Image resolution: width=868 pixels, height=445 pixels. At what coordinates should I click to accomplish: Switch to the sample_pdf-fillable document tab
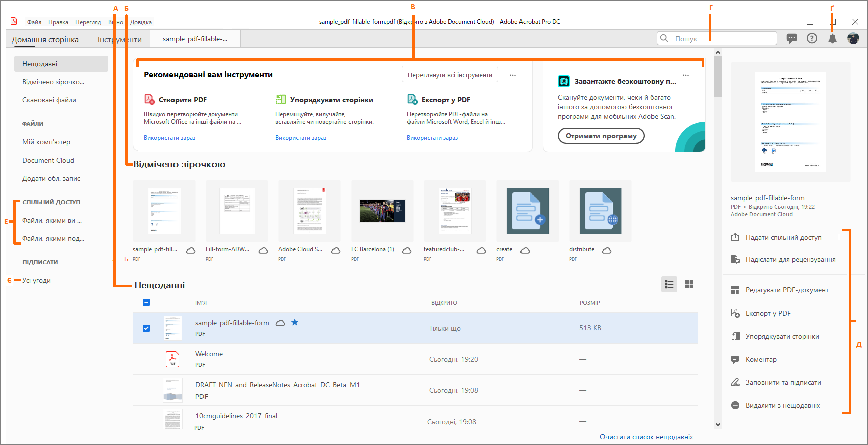click(x=195, y=39)
